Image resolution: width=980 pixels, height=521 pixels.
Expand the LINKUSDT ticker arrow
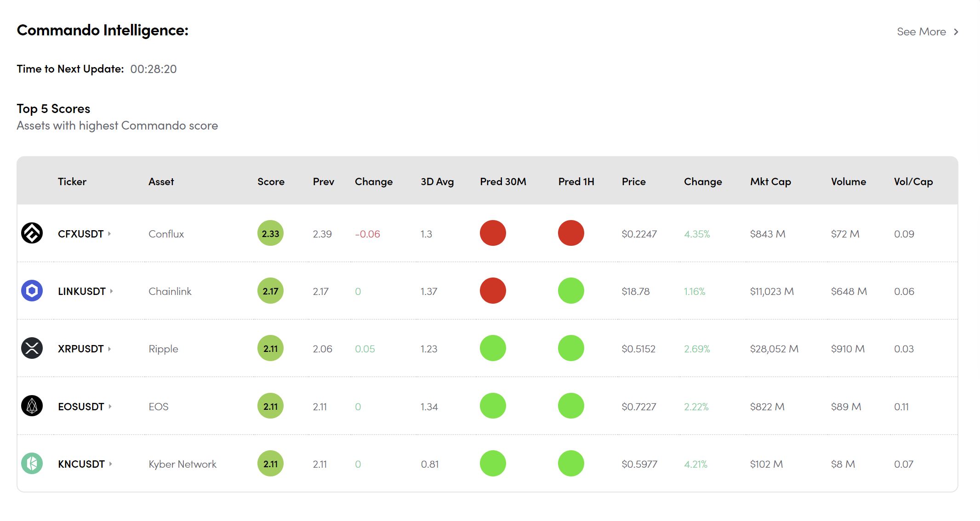click(x=111, y=291)
